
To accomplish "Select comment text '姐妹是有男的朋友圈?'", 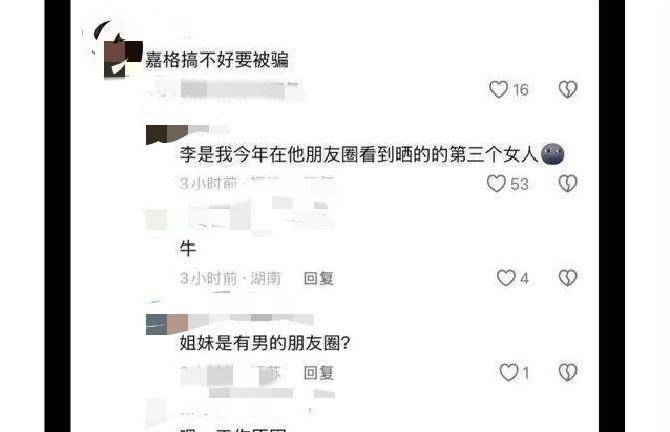I will [265, 343].
